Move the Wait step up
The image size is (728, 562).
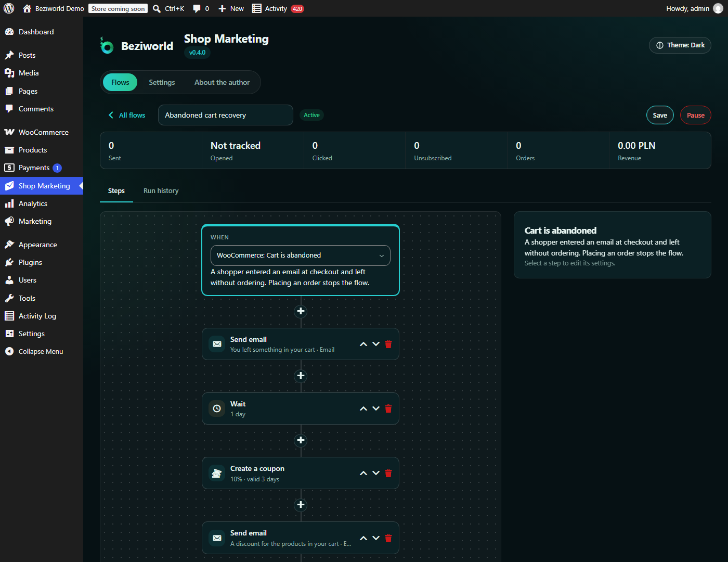[363, 408]
